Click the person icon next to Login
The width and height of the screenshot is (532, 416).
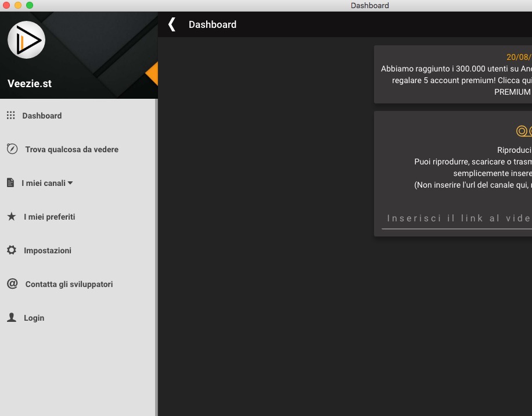coord(12,318)
